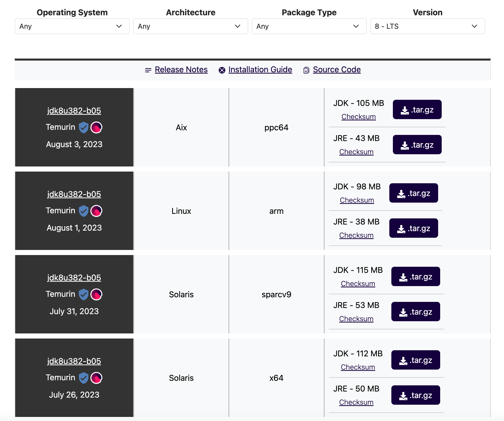Open jdk8u382-b05 link in the Linux row
This screenshot has height=421, width=504.
74,194
